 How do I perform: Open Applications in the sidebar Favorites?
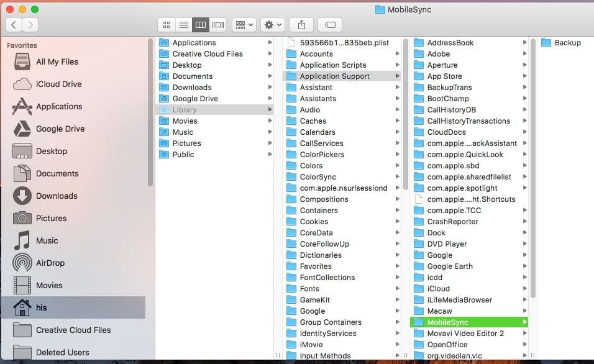click(x=75, y=106)
